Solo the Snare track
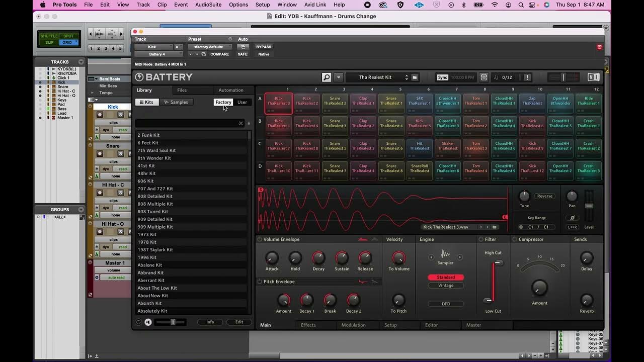The height and width of the screenshot is (362, 644). point(121,154)
